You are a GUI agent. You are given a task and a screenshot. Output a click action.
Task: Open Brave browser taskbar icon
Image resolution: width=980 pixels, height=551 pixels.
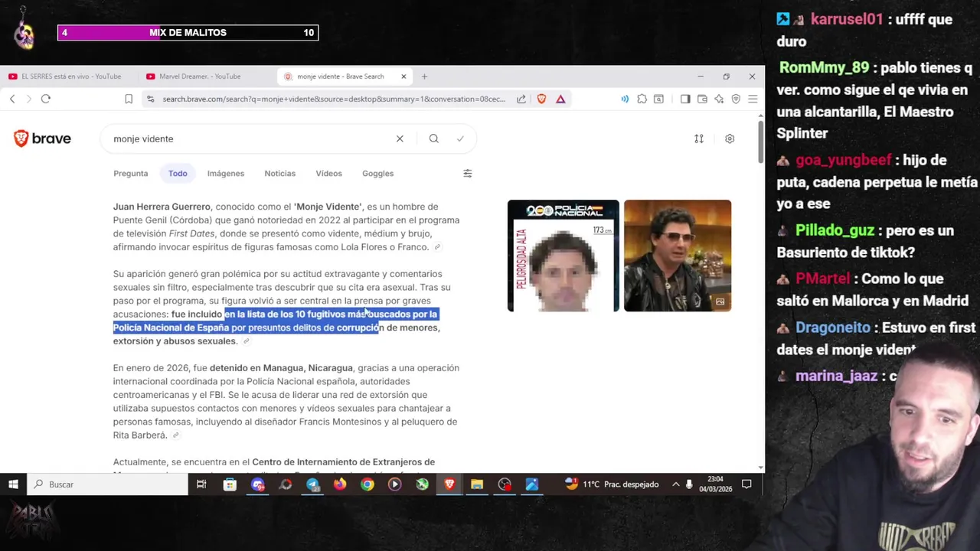[x=449, y=484]
